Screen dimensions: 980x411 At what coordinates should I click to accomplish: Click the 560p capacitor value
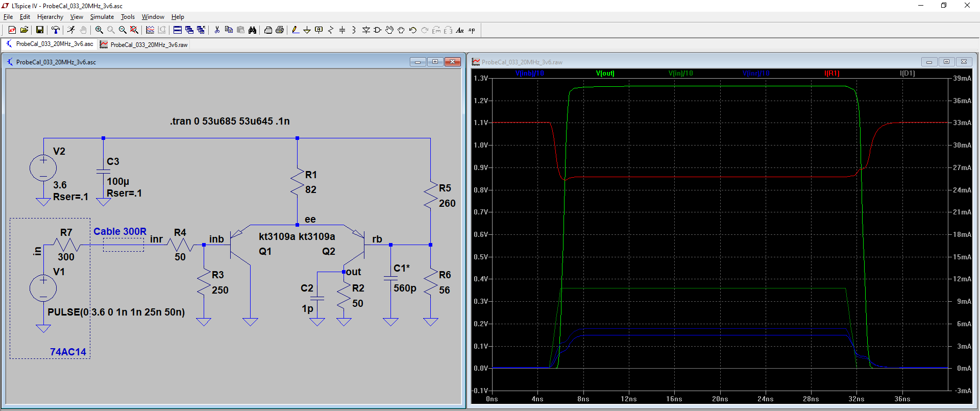tap(405, 288)
